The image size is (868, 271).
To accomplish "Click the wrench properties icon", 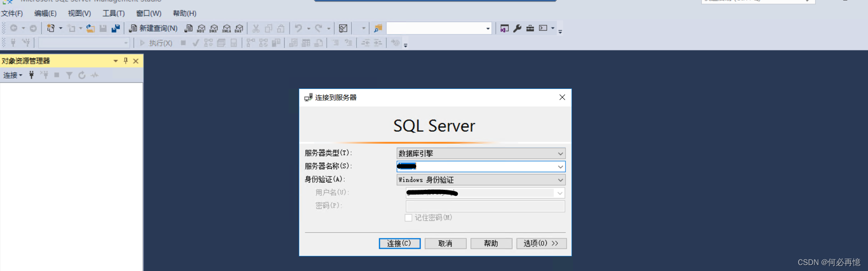I will 517,28.
